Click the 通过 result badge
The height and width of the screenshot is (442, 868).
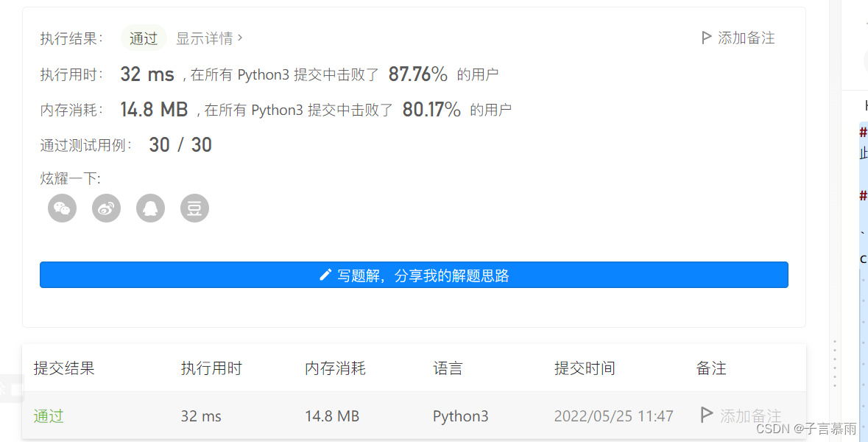tap(144, 38)
